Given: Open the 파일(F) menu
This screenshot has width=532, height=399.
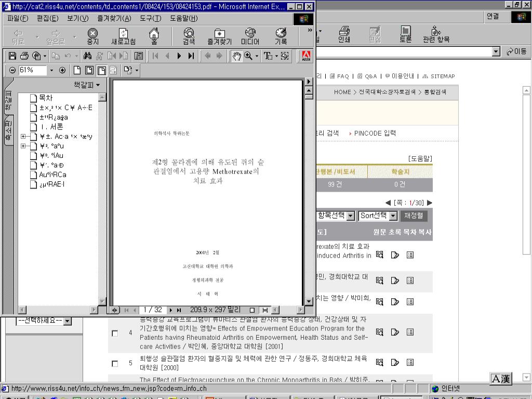Looking at the screenshot, I should 17,18.
